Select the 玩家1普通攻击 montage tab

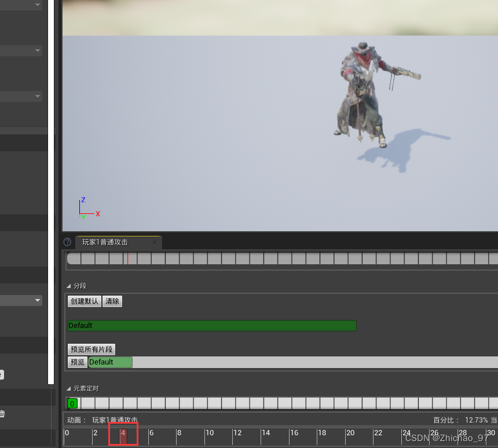(118, 243)
